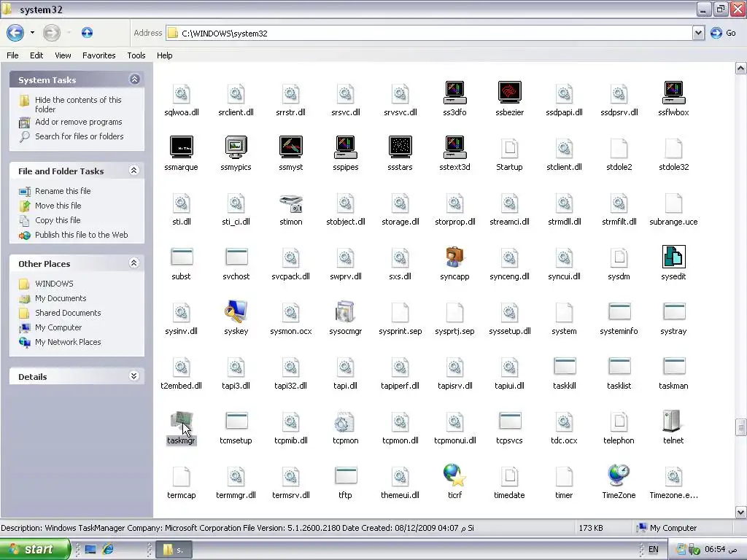Image resolution: width=747 pixels, height=560 pixels.
Task: Select the svchost application icon
Action: (236, 257)
